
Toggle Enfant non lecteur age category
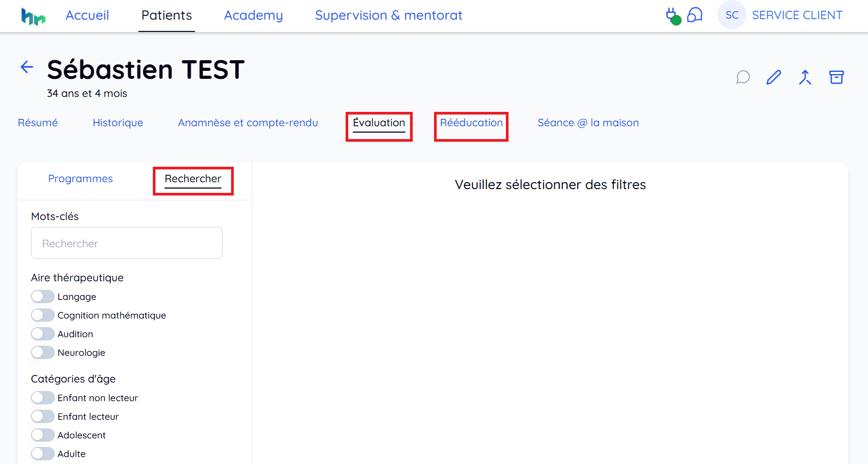click(x=43, y=397)
